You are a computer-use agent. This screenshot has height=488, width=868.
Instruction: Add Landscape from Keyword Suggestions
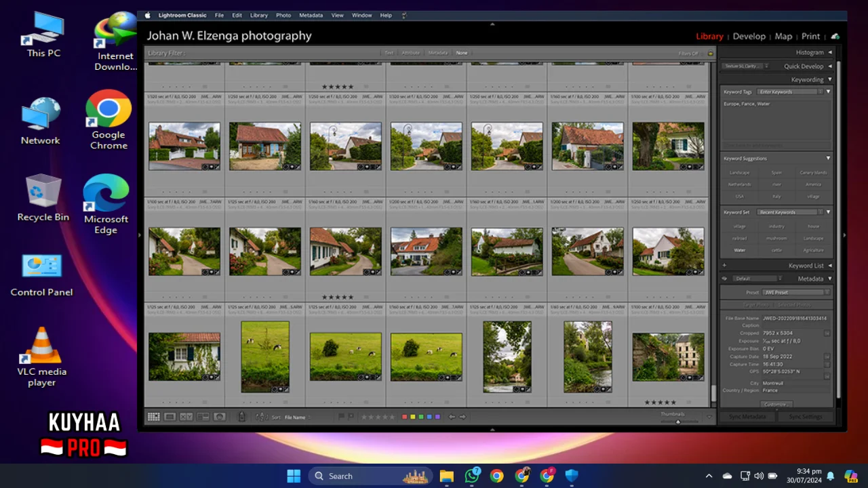click(739, 173)
